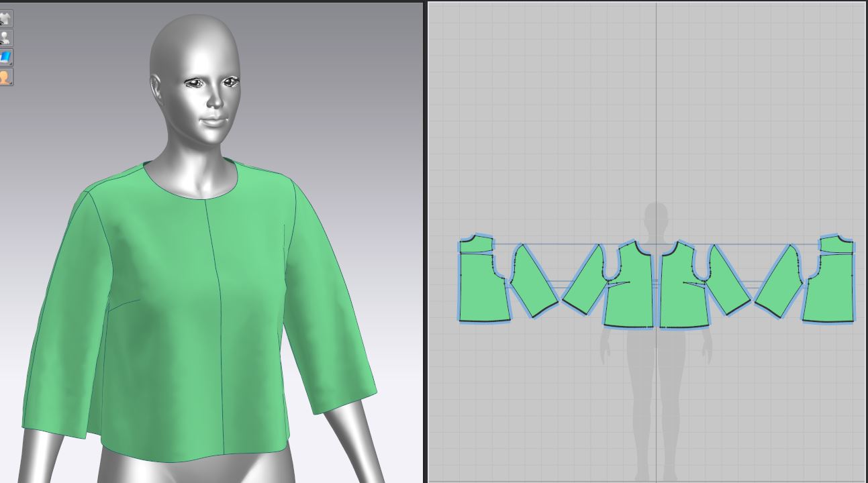This screenshot has width=868, height=483.
Task: Select the darted bodice pattern right of the center line
Action: [x=684, y=285]
